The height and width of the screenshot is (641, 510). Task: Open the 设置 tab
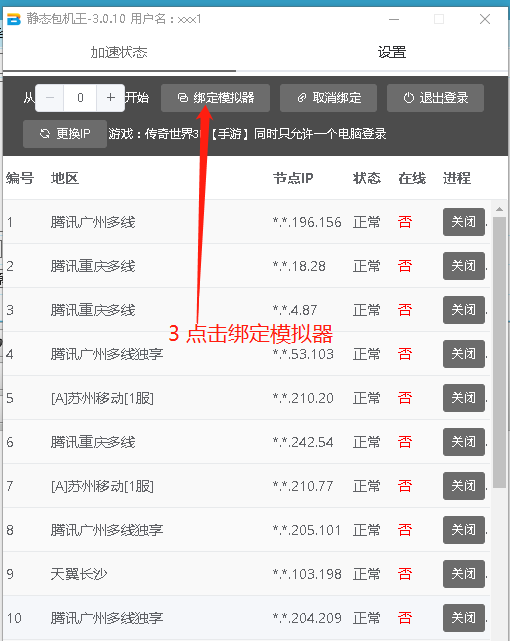coord(391,52)
